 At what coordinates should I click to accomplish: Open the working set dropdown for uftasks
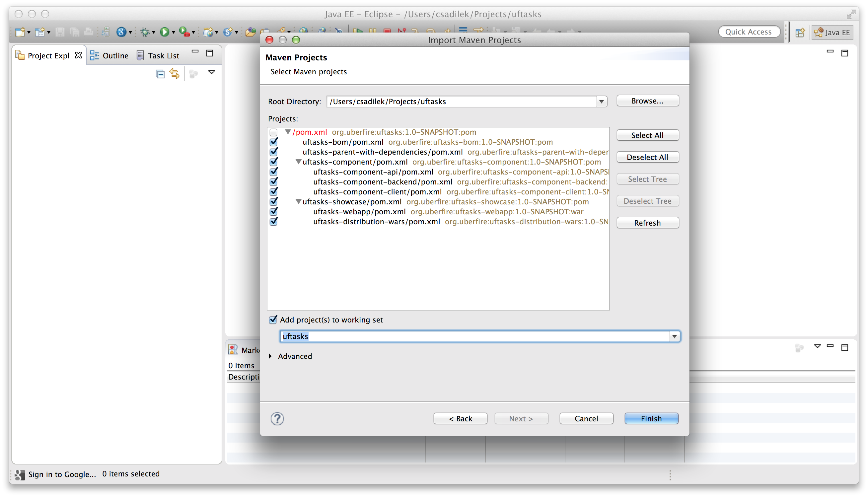click(674, 336)
